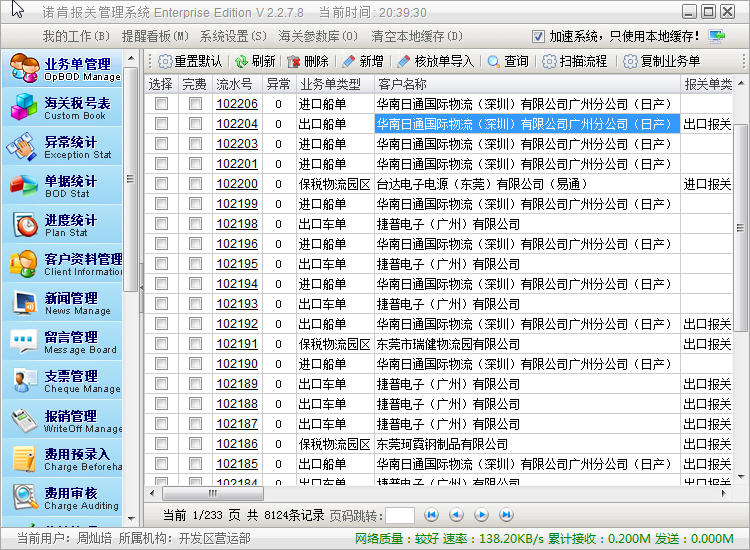Open 查询 search with magnifier icon
Viewport: 750px width, 550px height.
coord(494,61)
